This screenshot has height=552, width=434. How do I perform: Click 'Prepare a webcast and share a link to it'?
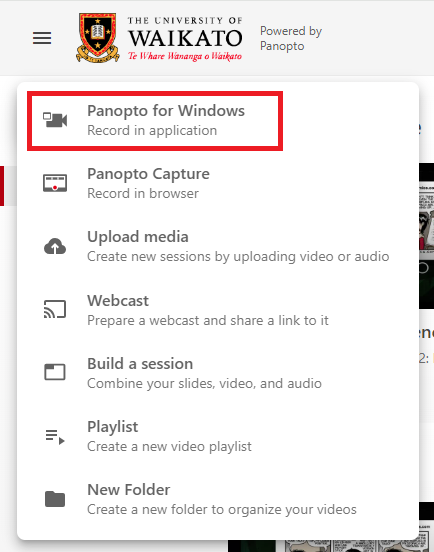coord(208,320)
